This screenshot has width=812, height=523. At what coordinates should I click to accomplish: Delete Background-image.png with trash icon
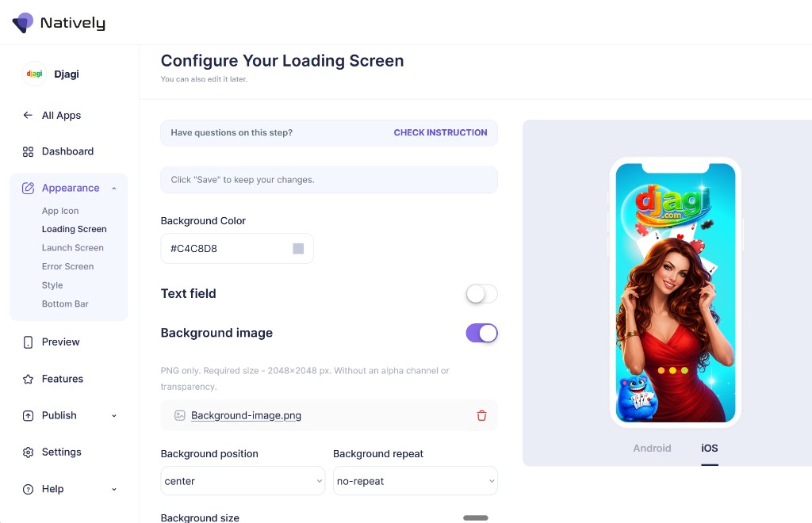pos(481,415)
